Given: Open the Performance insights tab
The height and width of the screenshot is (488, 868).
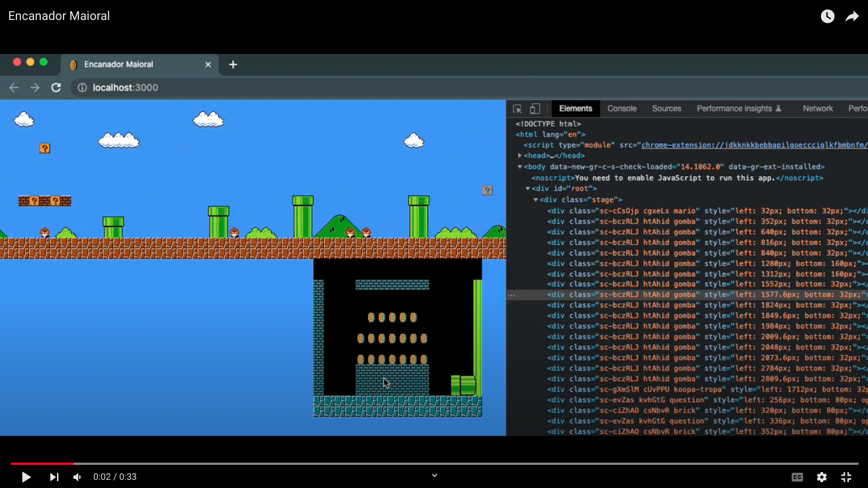Looking at the screenshot, I should click(x=739, y=109).
